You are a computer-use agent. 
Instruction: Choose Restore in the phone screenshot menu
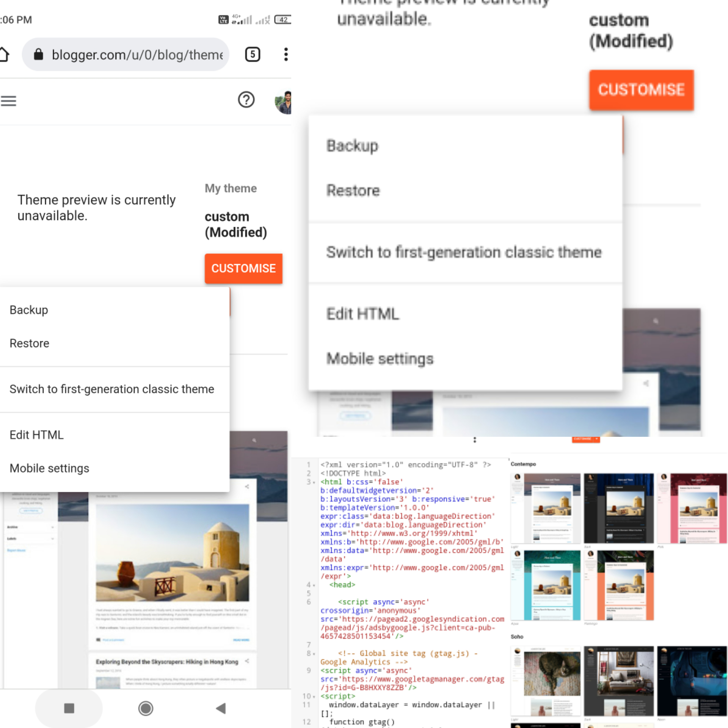[x=115, y=343]
